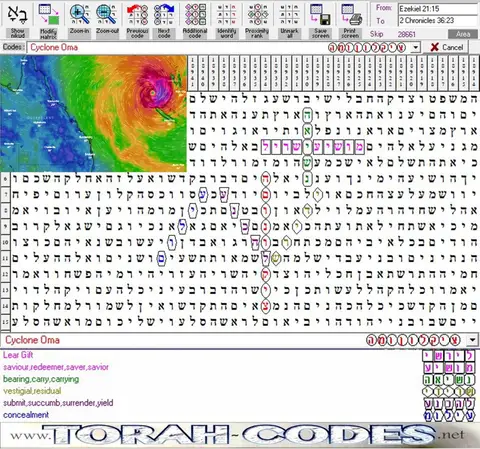Viewport: 480px width, 449px height.
Task: Click the magenta boxed Hebrew word in matrix
Action: coord(313,147)
